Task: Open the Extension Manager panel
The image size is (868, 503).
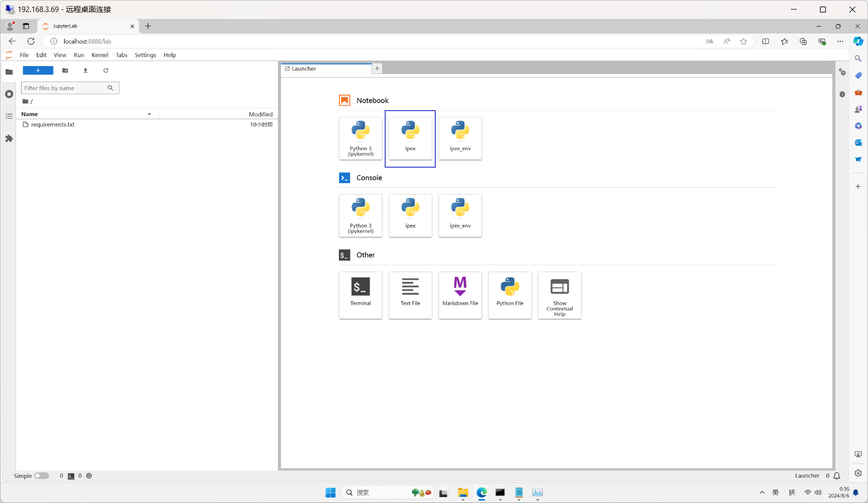Action: 9,139
